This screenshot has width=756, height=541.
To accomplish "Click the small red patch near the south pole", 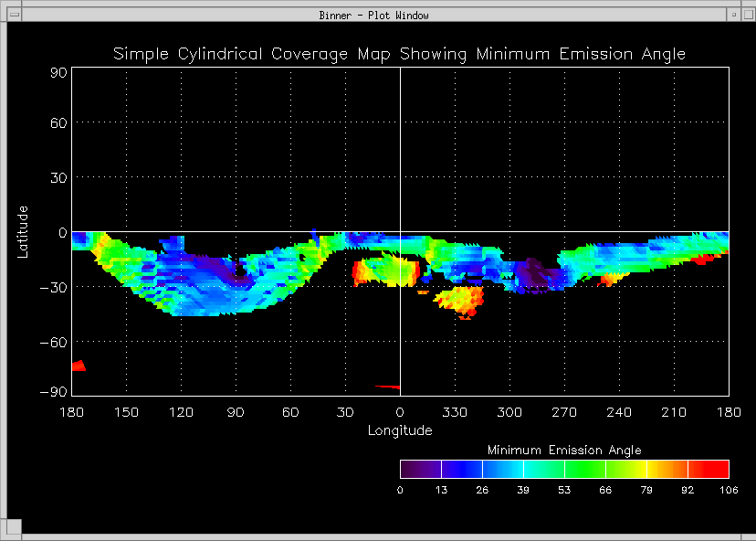I will (x=78, y=366).
